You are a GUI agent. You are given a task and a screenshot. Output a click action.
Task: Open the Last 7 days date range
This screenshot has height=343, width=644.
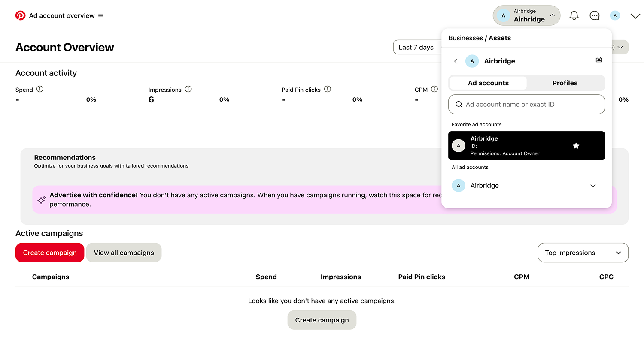(x=417, y=47)
